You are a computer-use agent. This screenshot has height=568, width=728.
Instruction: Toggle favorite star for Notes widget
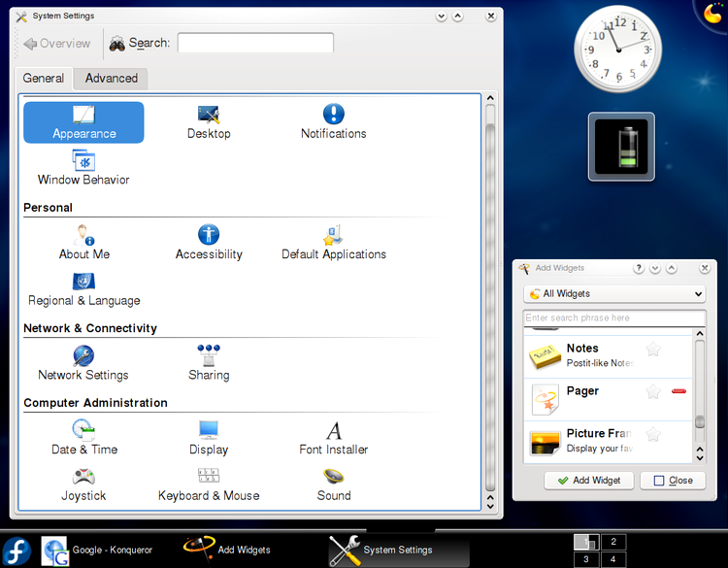click(653, 350)
